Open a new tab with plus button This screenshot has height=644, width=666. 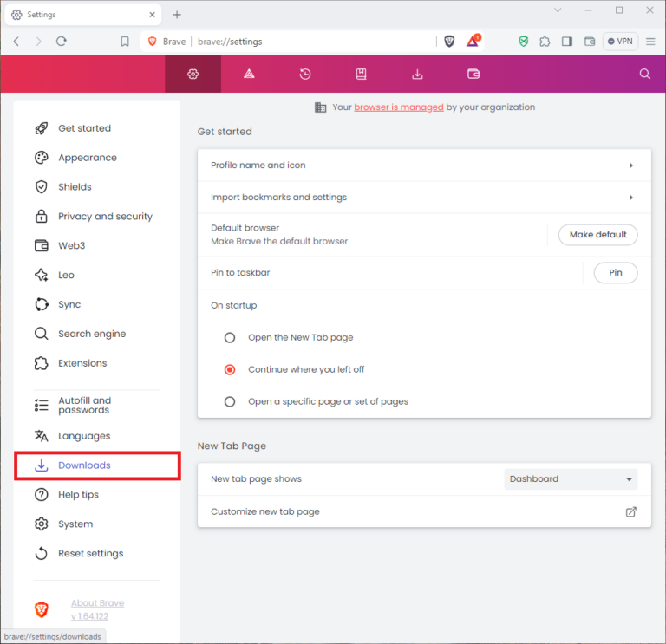(177, 15)
